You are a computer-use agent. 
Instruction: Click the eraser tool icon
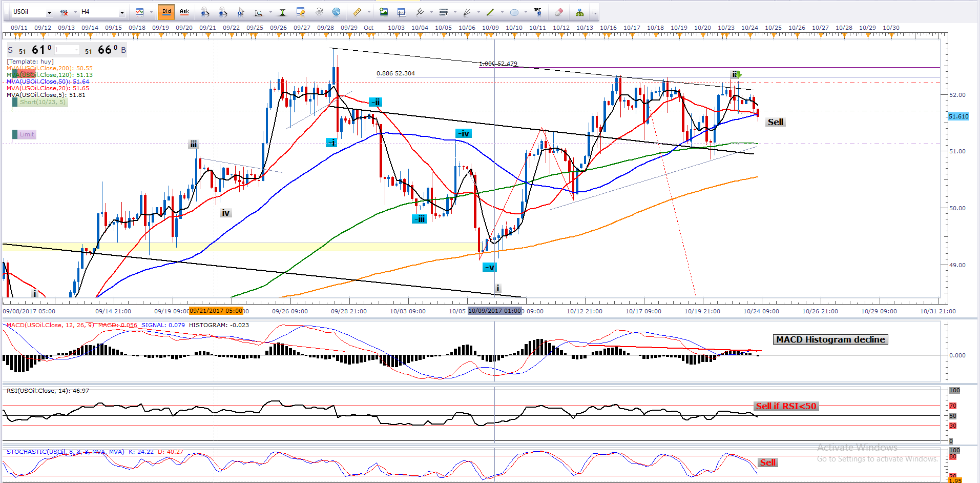click(559, 12)
